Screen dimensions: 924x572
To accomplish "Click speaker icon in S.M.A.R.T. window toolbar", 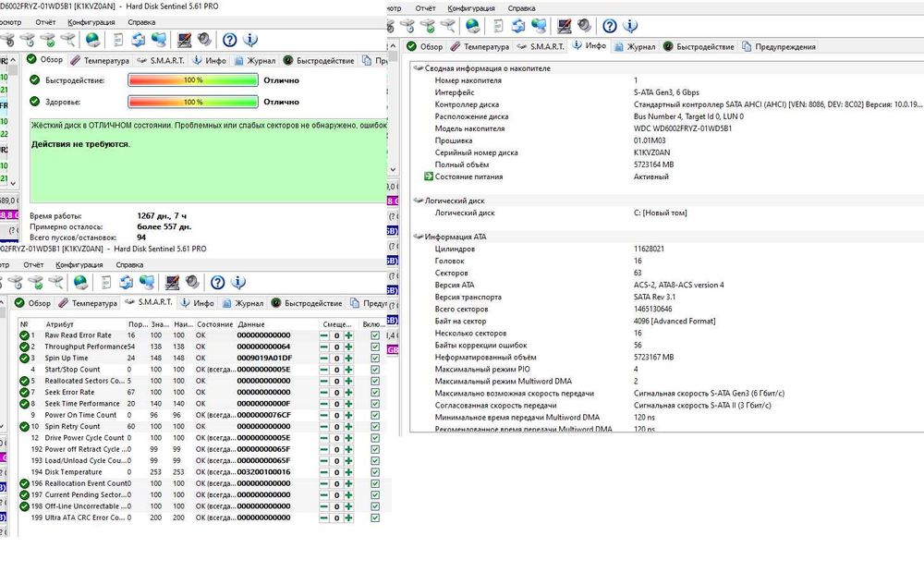I will [193, 282].
